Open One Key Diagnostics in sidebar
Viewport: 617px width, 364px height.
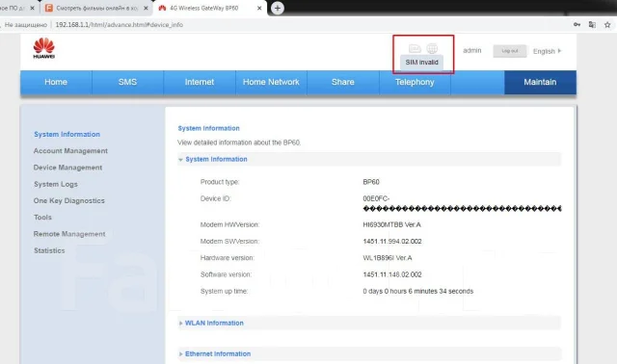pyautogui.click(x=68, y=200)
